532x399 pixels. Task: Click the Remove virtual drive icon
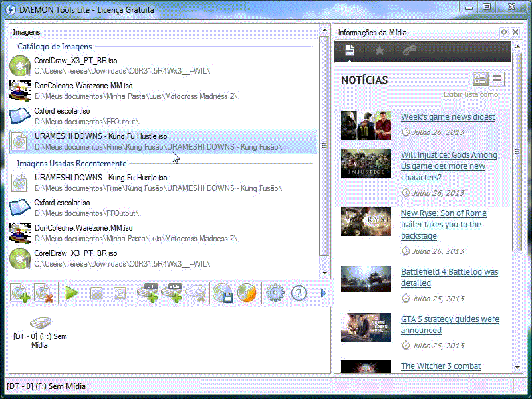pos(196,293)
